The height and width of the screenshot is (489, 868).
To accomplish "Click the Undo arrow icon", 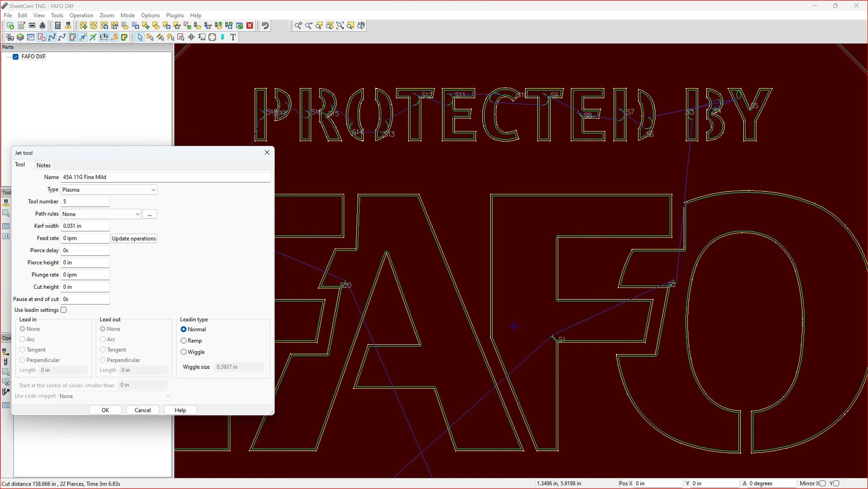I will tap(265, 25).
